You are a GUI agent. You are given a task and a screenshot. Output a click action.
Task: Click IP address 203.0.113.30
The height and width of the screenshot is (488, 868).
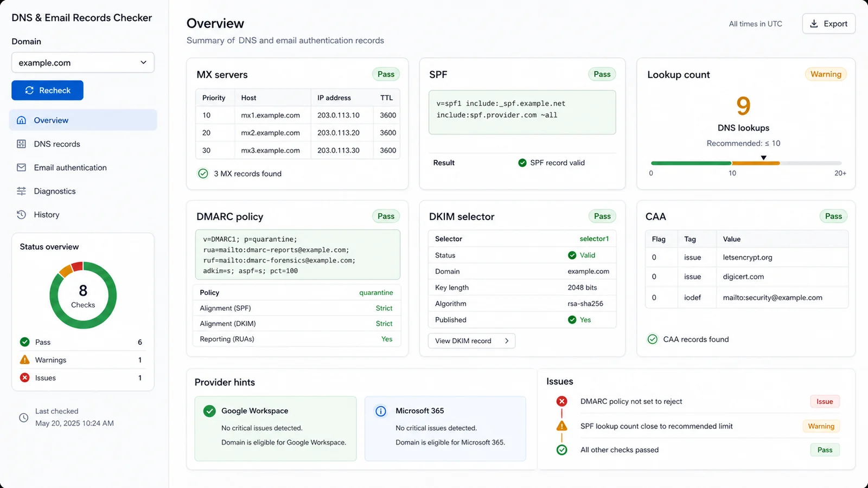click(x=339, y=150)
